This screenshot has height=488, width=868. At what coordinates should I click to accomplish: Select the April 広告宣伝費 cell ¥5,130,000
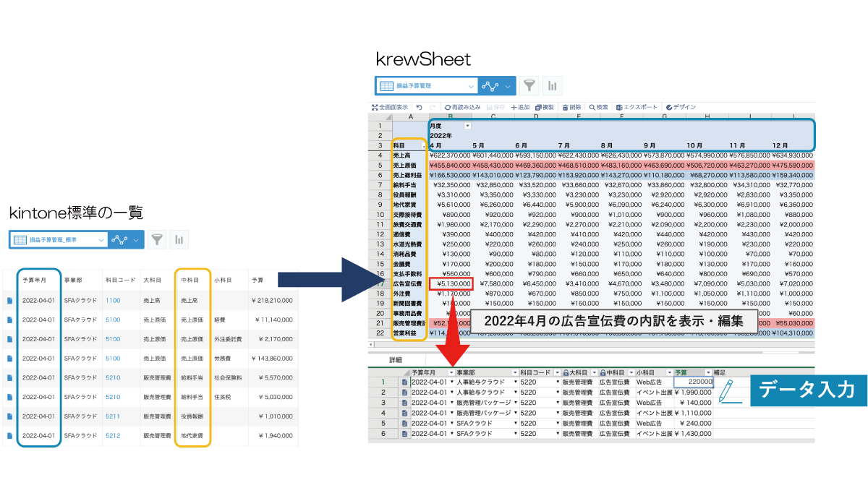coord(451,284)
